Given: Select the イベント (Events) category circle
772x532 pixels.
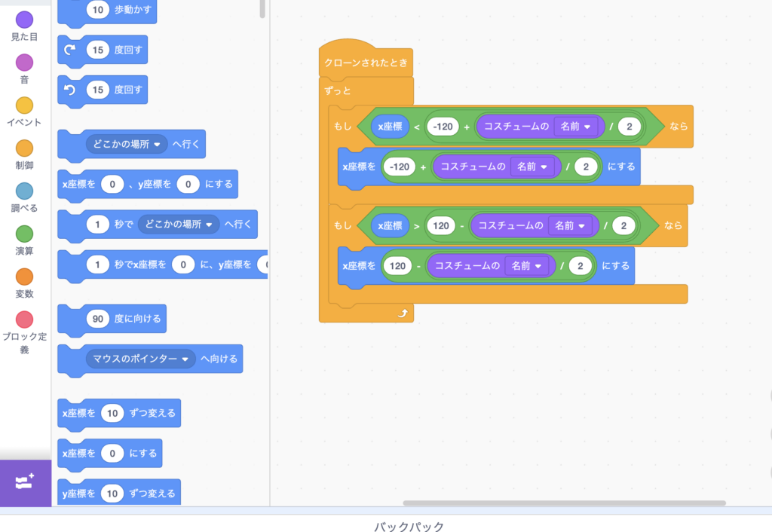Looking at the screenshot, I should click(x=24, y=105).
